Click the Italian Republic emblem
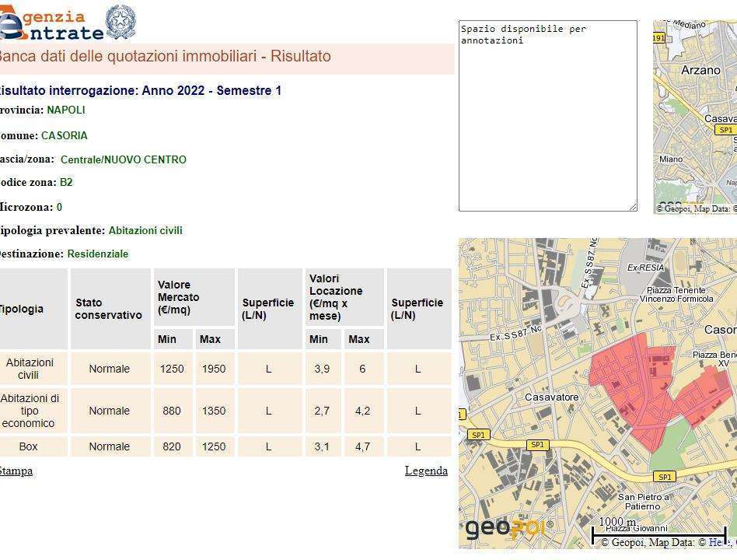Viewport: 737px width, 560px height. click(x=121, y=22)
